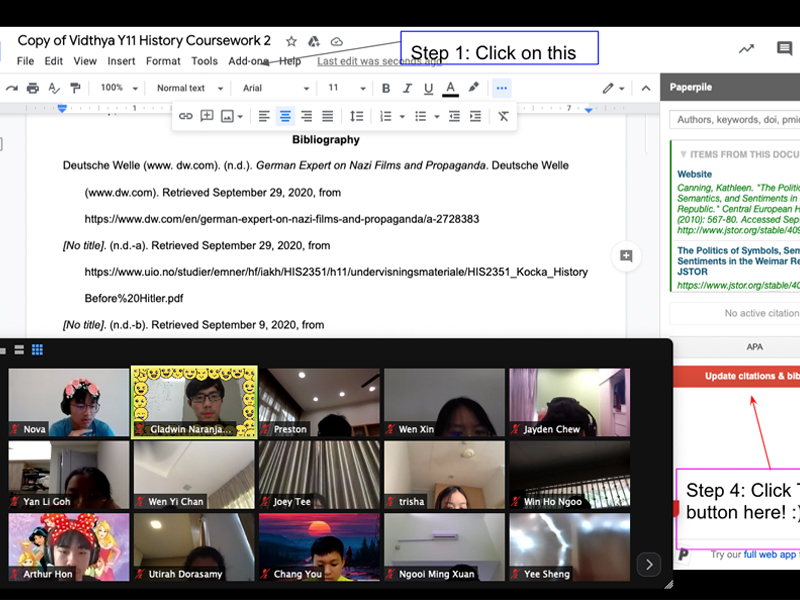Collapse the menus with the up chevron

646,88
